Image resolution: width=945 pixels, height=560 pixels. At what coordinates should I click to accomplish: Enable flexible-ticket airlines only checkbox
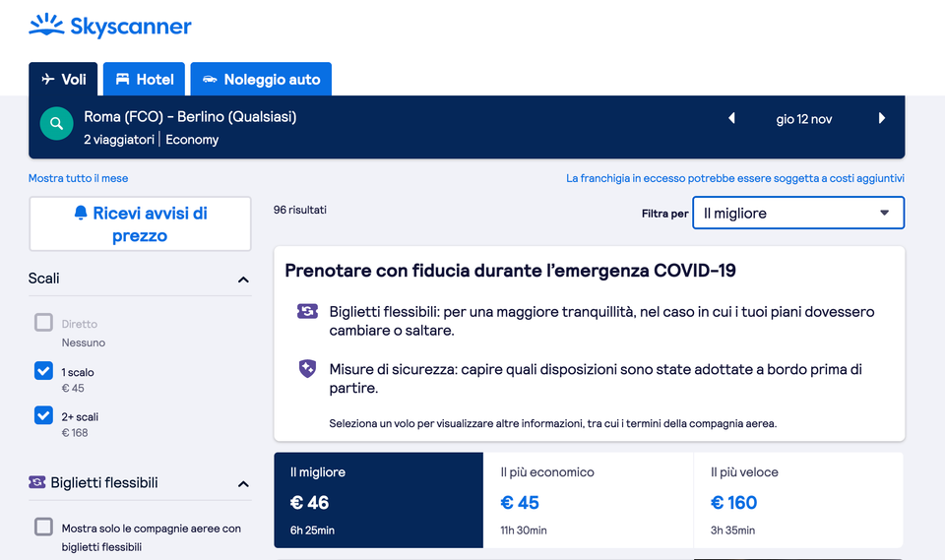pos(43,528)
